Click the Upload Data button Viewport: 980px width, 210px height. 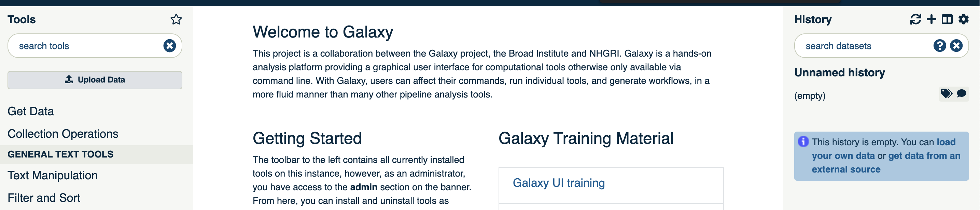(x=95, y=80)
